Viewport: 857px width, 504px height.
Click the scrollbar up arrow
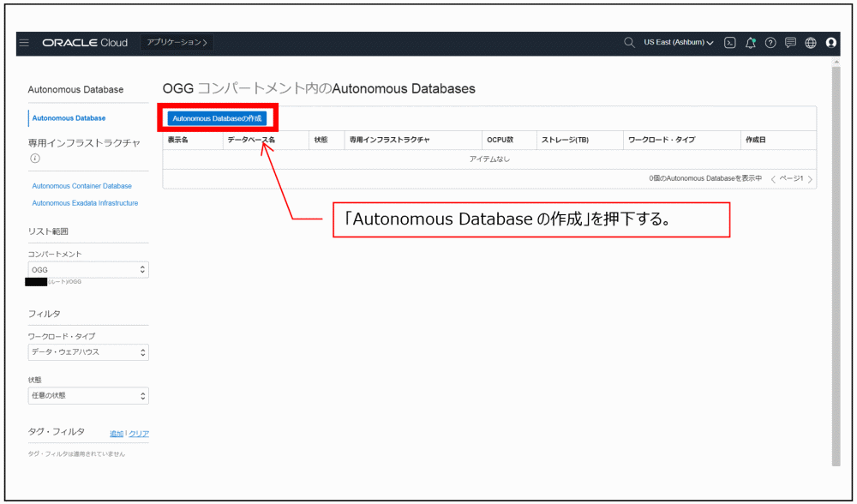836,63
